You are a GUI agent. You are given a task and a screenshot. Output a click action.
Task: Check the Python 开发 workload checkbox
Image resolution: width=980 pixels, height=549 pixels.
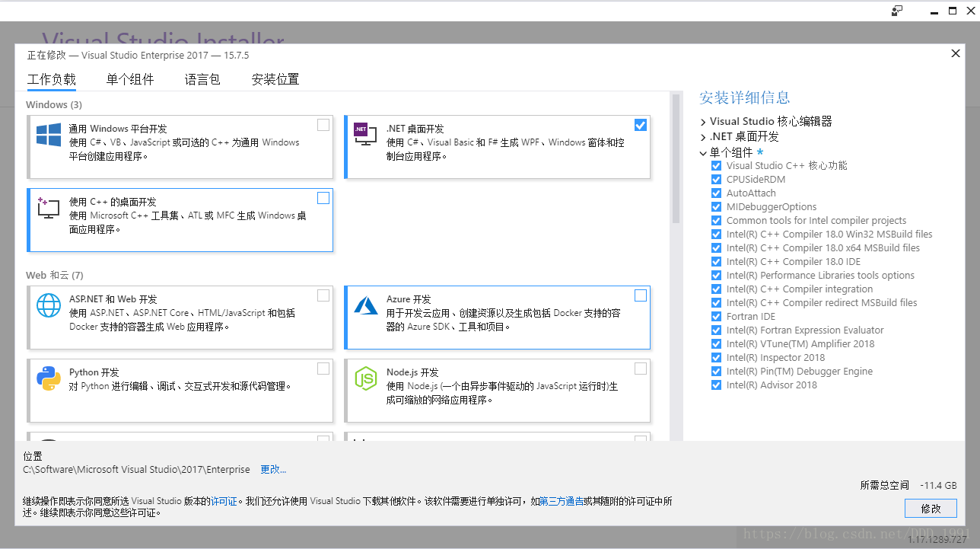(x=323, y=369)
